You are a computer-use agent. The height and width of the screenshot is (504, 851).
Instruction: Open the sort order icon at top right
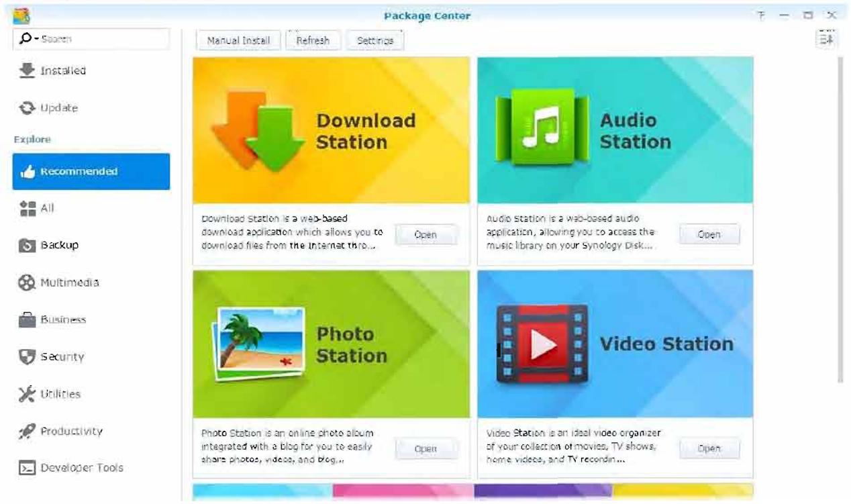[825, 39]
